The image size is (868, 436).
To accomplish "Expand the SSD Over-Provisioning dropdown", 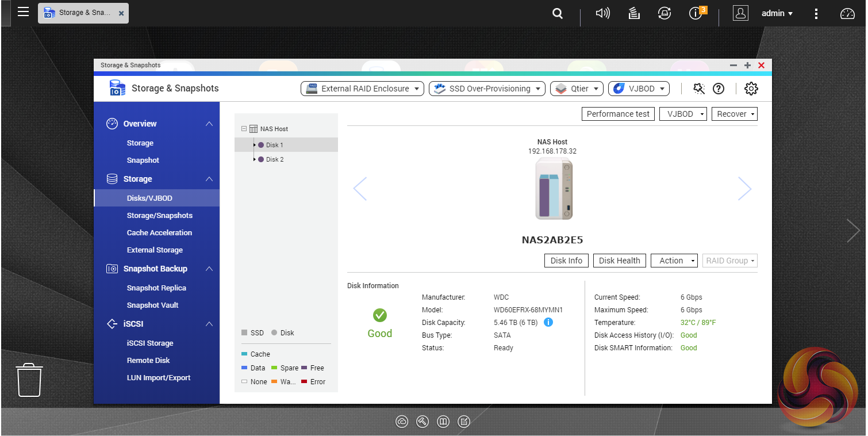I will pyautogui.click(x=487, y=89).
